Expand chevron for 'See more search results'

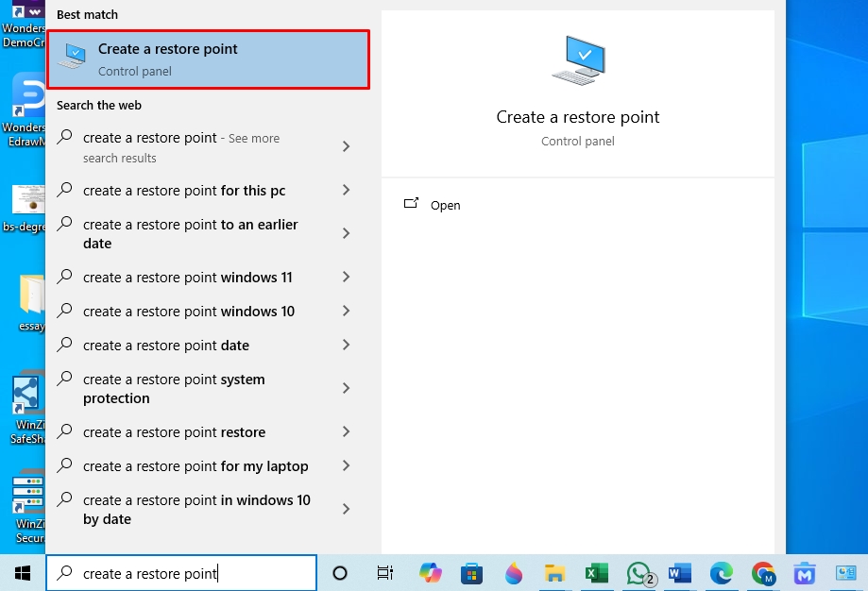pos(346,146)
